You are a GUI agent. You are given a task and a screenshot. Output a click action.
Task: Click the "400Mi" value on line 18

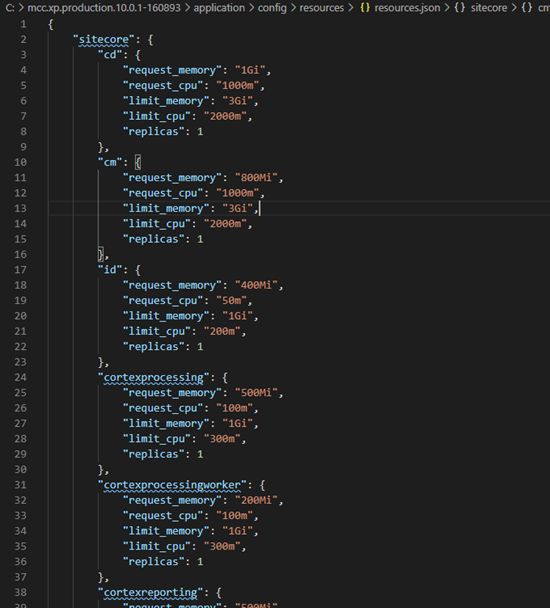[256, 285]
